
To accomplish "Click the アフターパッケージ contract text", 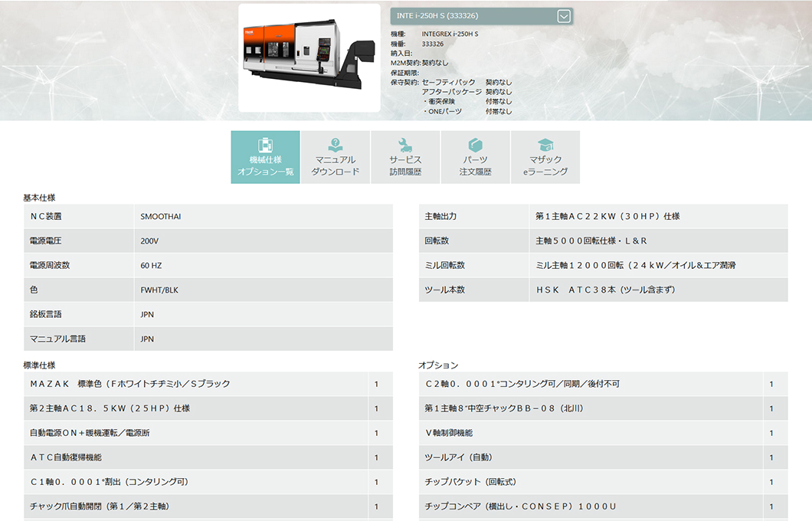I will click(x=467, y=92).
